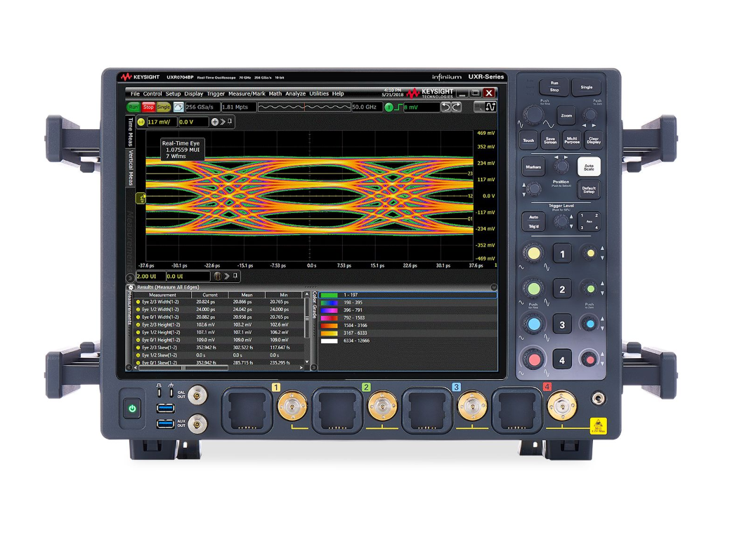
Task: Toggle the Touch screen button
Action: 528,140
